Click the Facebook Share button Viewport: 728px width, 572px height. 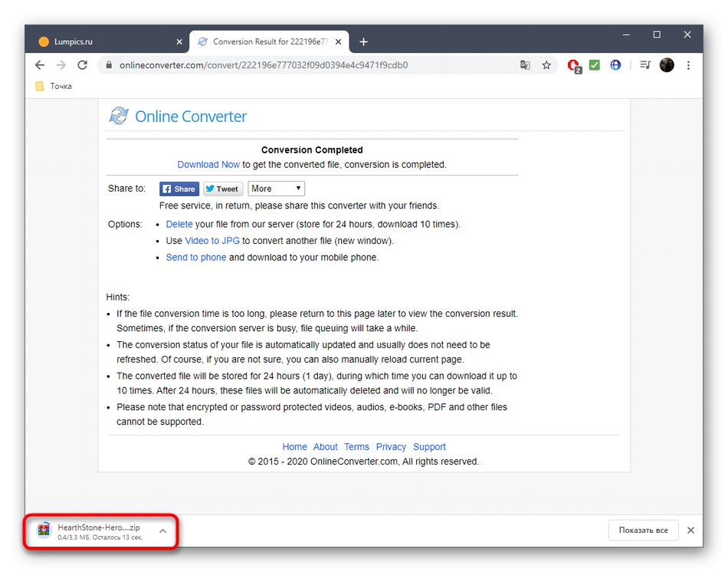(x=179, y=188)
